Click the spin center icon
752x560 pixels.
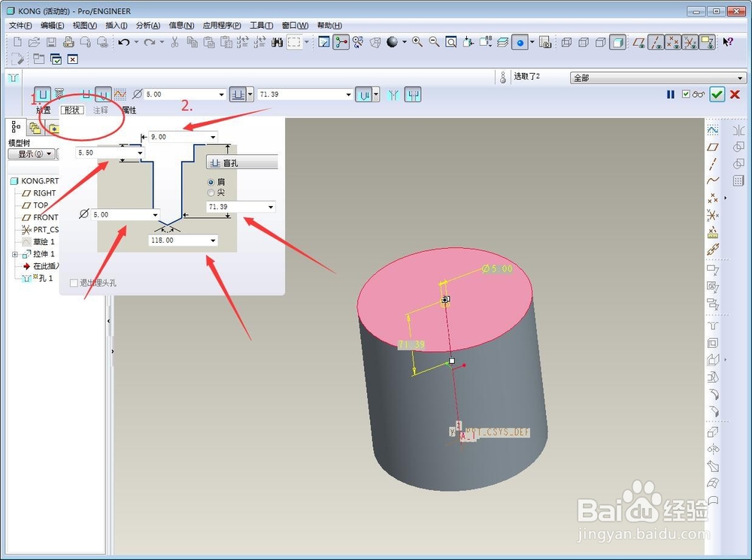click(x=341, y=42)
